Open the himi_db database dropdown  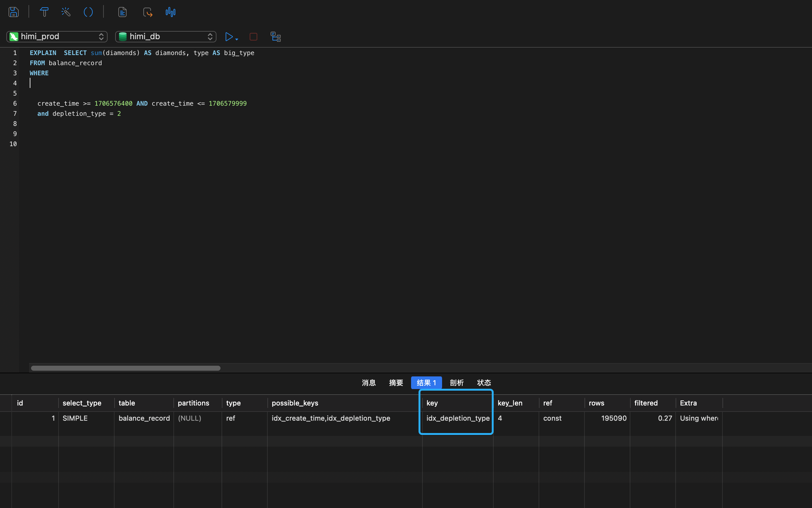coord(166,37)
